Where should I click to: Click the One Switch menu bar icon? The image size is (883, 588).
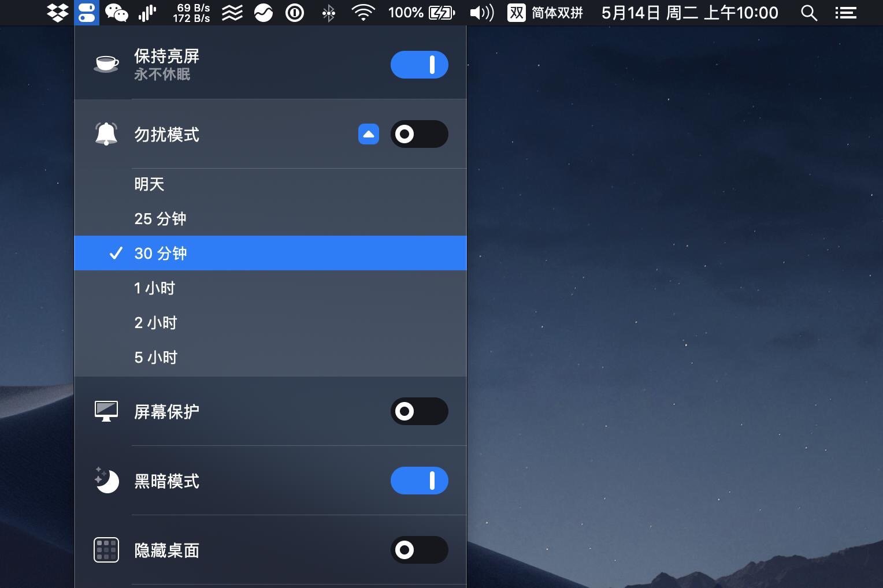click(87, 13)
